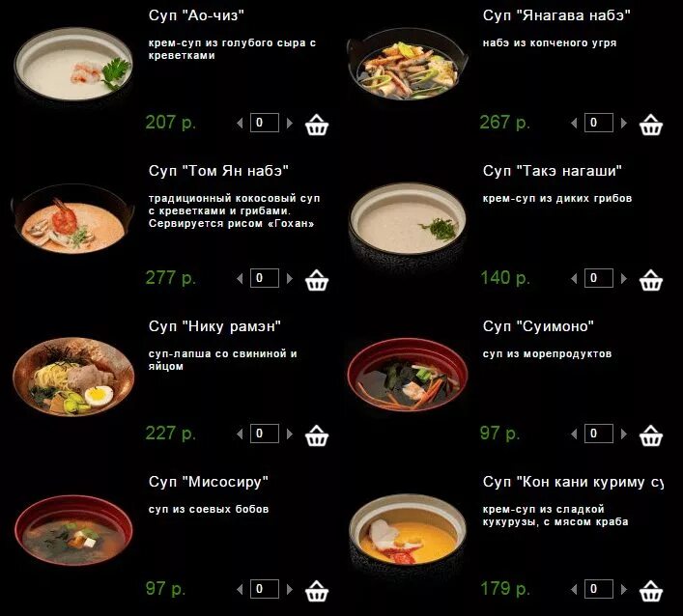683x616 pixels.
Task: Add Суп "Янагава набэ" to the basket
Action: (651, 125)
